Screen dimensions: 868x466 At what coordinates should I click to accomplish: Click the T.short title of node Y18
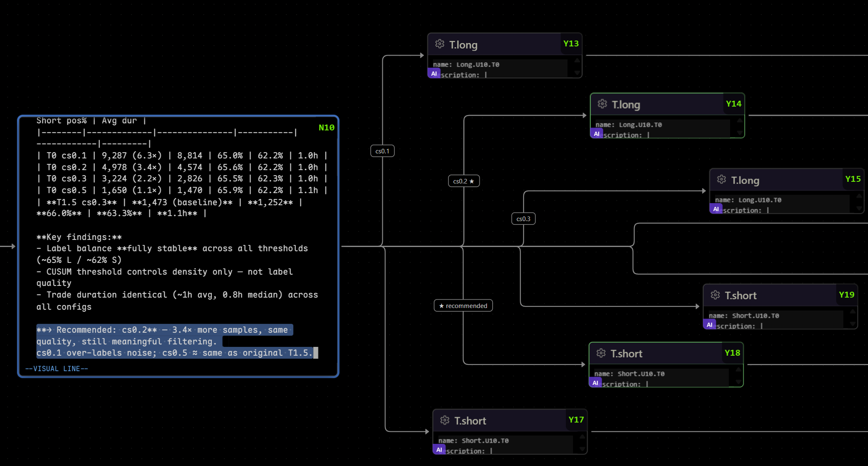click(x=626, y=354)
